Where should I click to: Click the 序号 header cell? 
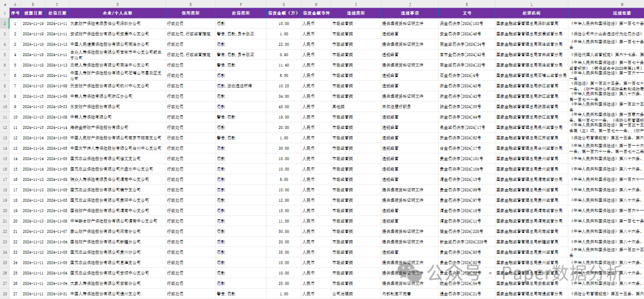15,13
